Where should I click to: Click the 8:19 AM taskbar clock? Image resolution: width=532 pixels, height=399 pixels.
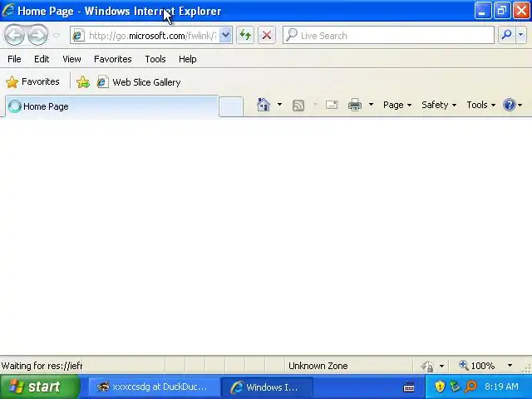coord(501,387)
